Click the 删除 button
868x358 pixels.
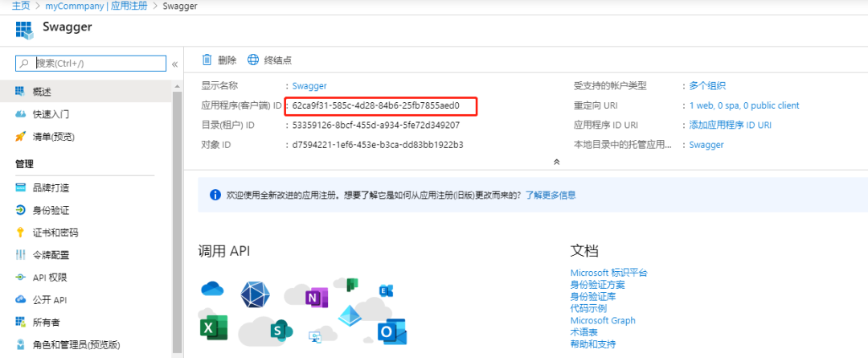(x=219, y=60)
